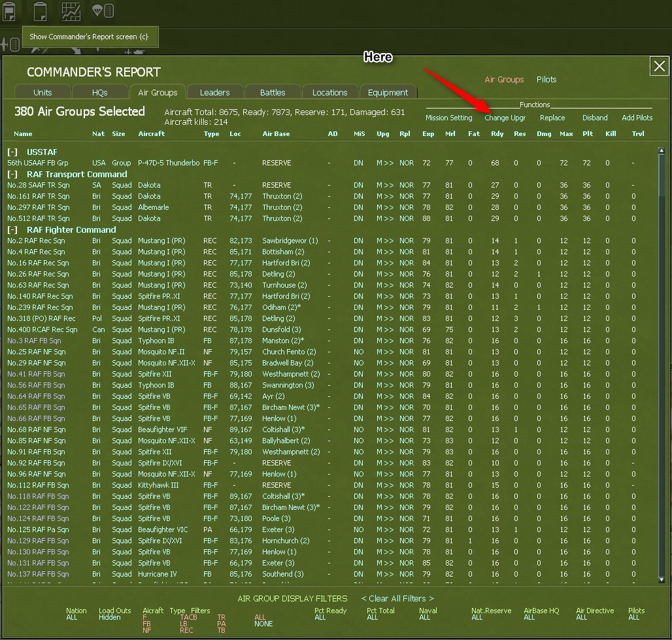The height and width of the screenshot is (640, 672).
Task: Toggle the TR aircraft type filter
Action: pyautogui.click(x=221, y=617)
